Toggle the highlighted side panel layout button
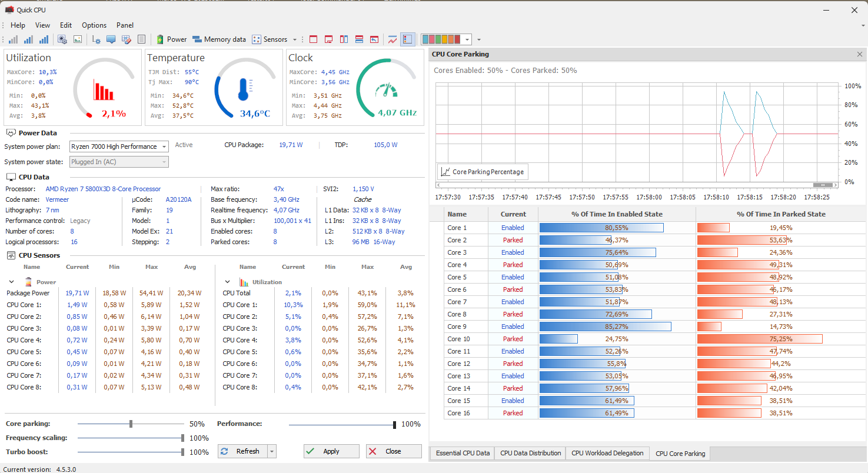Image resolution: width=868 pixels, height=473 pixels. [x=408, y=39]
